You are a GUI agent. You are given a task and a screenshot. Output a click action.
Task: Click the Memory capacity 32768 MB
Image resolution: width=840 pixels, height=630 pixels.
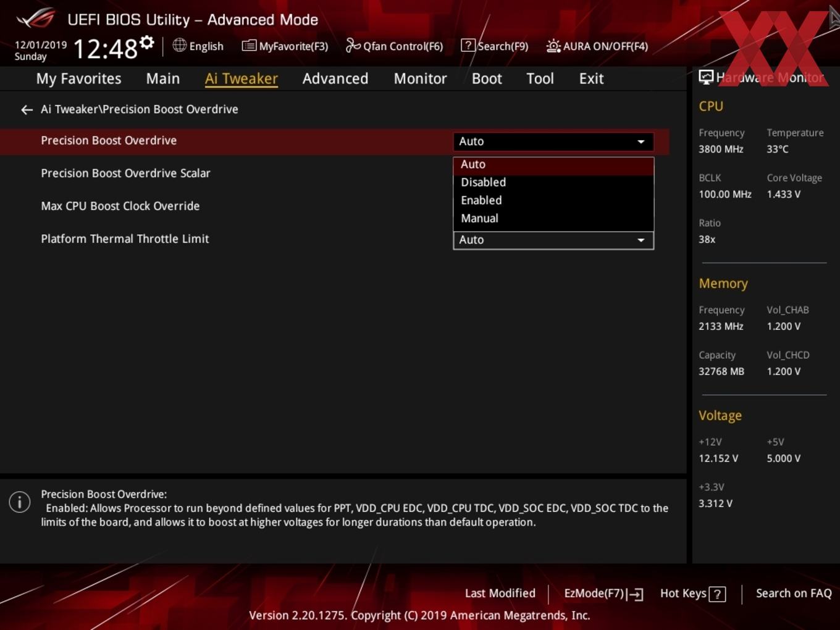[721, 372]
